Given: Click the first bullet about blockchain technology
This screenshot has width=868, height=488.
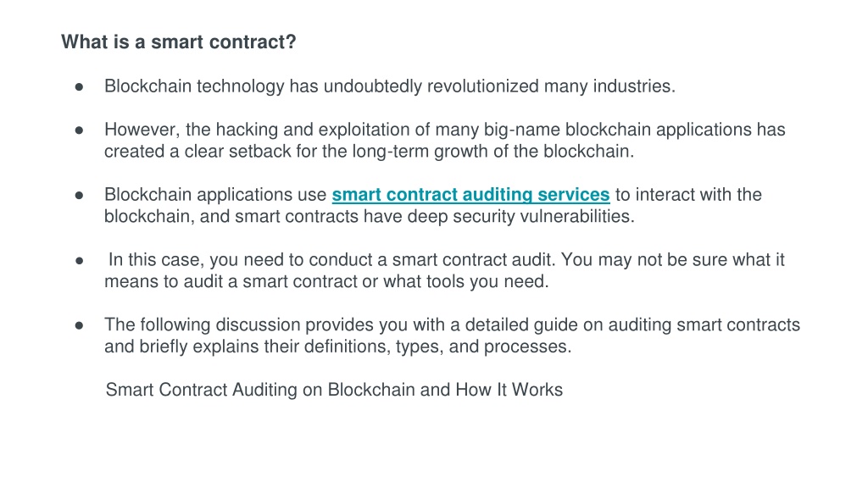Looking at the screenshot, I should (390, 86).
